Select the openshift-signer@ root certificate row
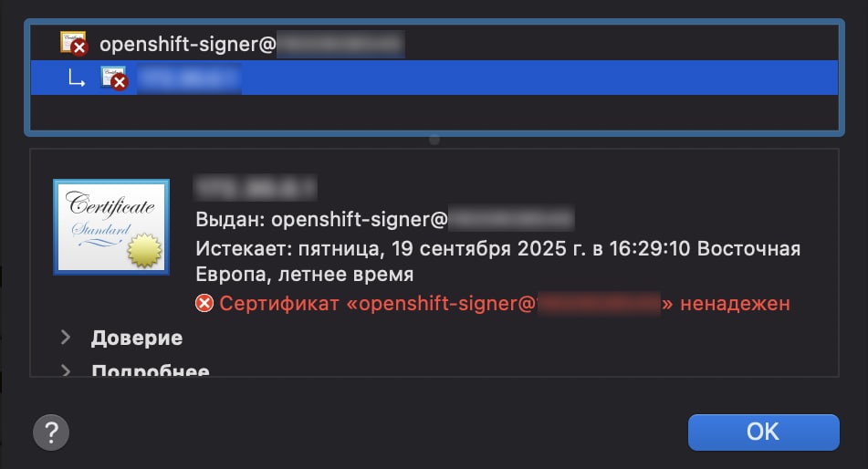The height and width of the screenshot is (469, 868). 434,44
